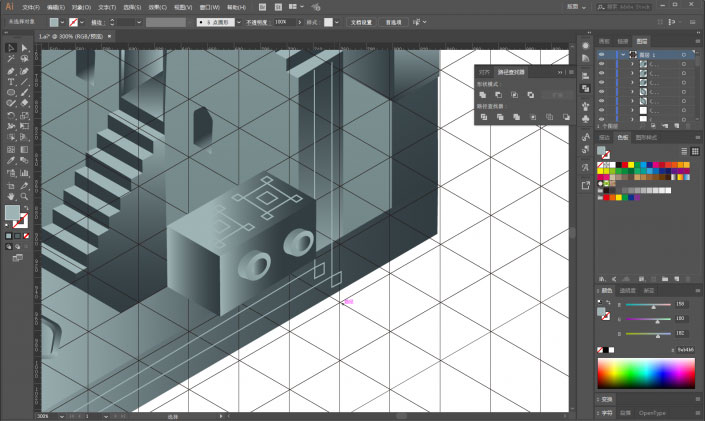Open zoom level dropdown in status bar
Screen dimensions: 705x421
62,417
